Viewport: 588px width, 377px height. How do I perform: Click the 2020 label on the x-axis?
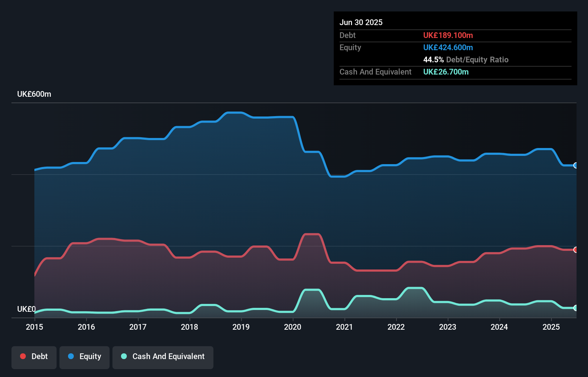point(293,327)
